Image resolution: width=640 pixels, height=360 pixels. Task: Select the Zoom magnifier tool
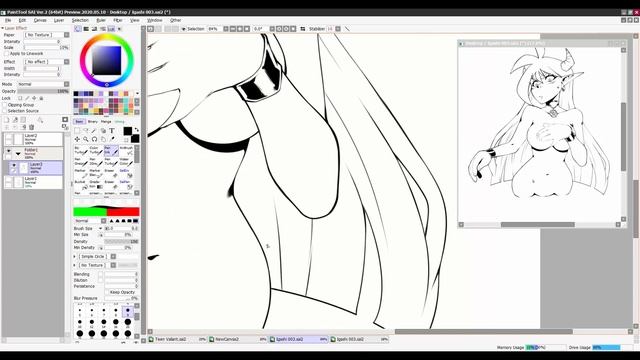pos(86,139)
